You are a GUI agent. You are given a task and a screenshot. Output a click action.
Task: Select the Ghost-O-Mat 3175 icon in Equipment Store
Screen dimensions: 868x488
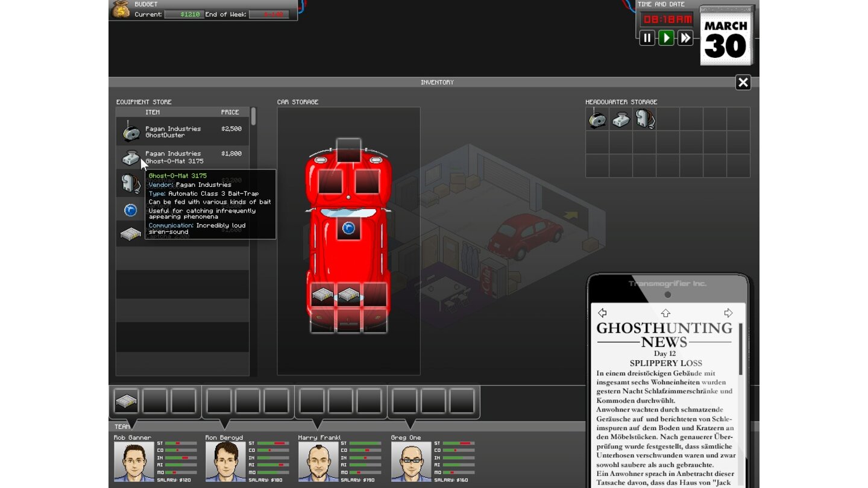(131, 158)
